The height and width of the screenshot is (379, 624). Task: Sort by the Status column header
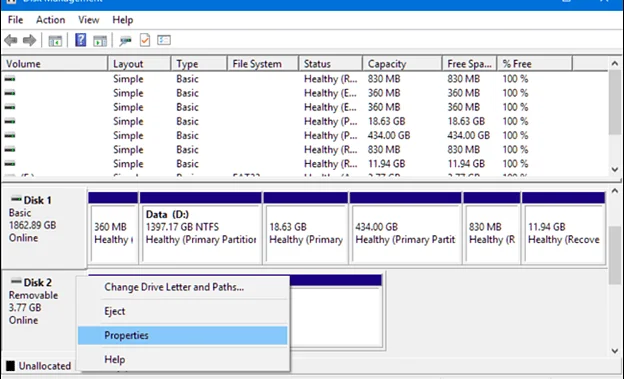click(330, 64)
